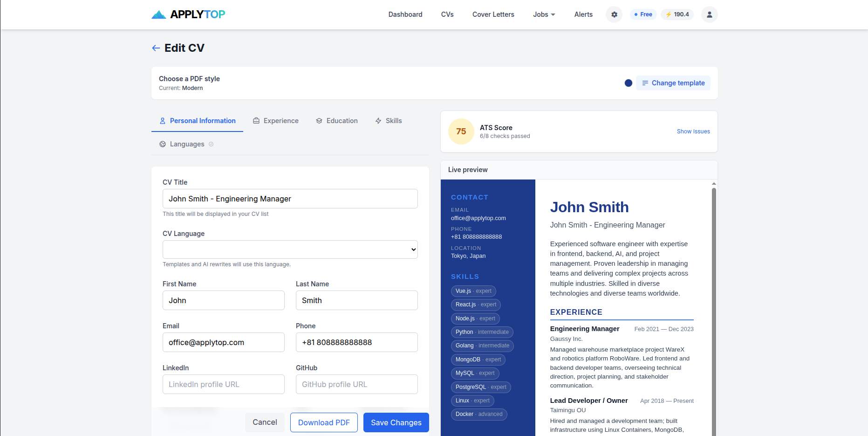Screen dimensions: 868x436
Task: Click office@applytop.com in the preview contact
Action: (x=478, y=218)
